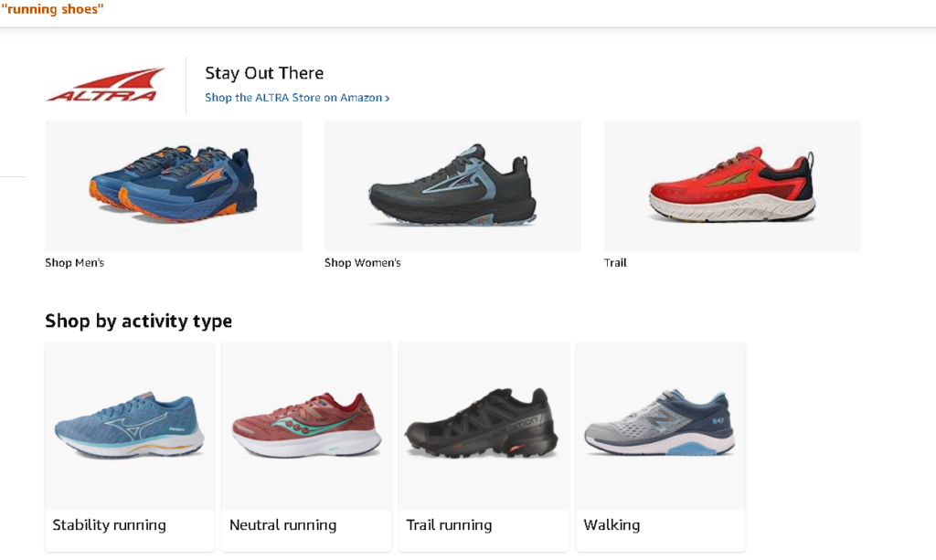The height and width of the screenshot is (560, 936).
Task: Click the Stability running label
Action: (110, 524)
